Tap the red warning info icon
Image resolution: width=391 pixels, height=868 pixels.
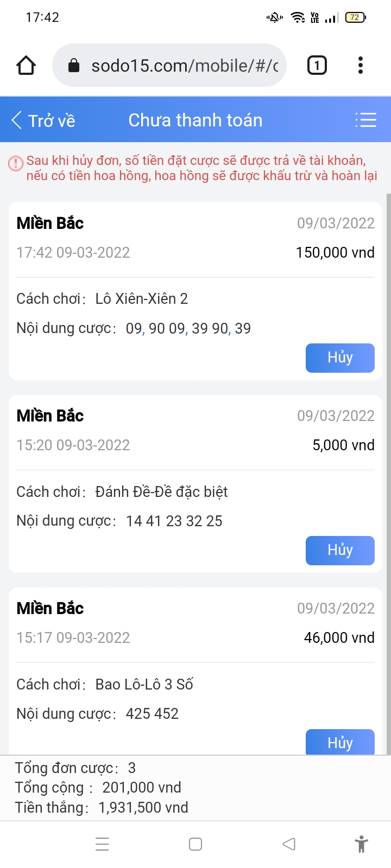click(x=16, y=163)
